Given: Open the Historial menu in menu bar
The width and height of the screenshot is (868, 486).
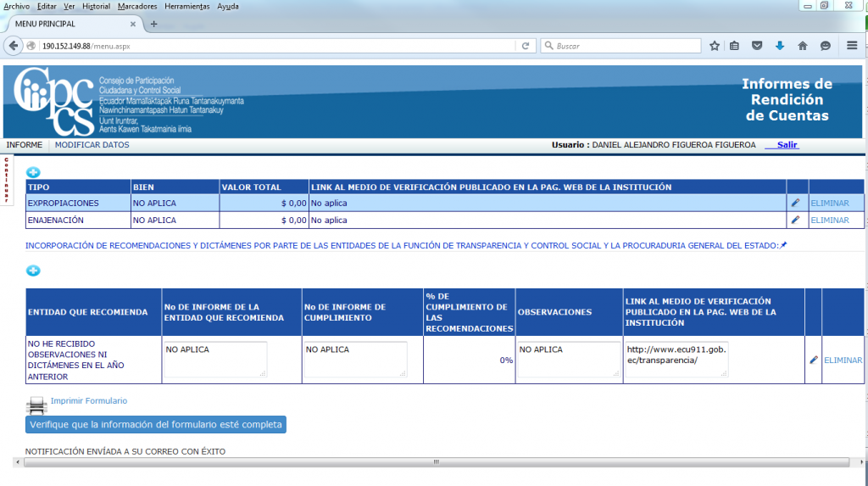Looking at the screenshot, I should 96,6.
